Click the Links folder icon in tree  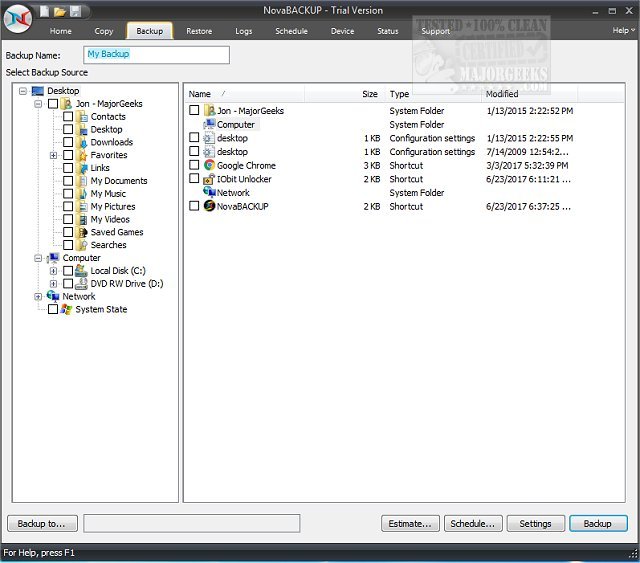[x=82, y=168]
